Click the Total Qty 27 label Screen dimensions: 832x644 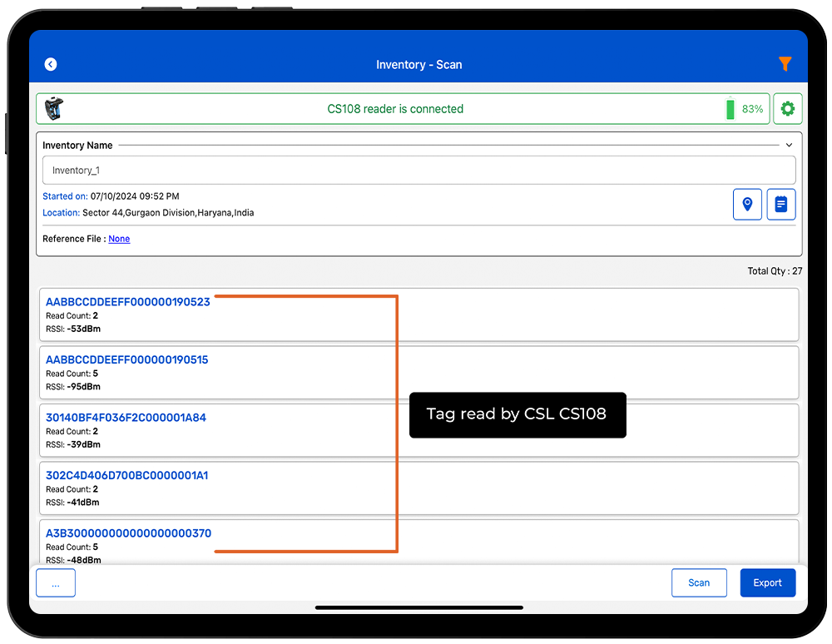click(775, 271)
